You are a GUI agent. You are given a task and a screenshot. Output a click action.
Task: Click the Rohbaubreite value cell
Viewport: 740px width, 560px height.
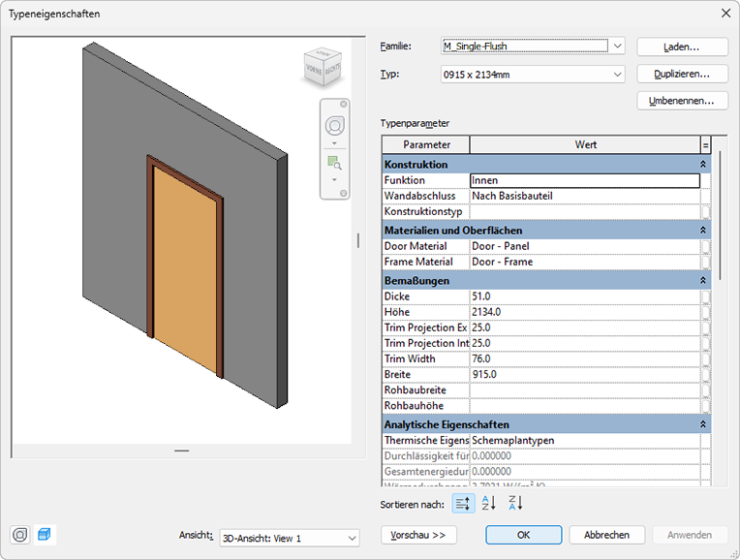(585, 390)
